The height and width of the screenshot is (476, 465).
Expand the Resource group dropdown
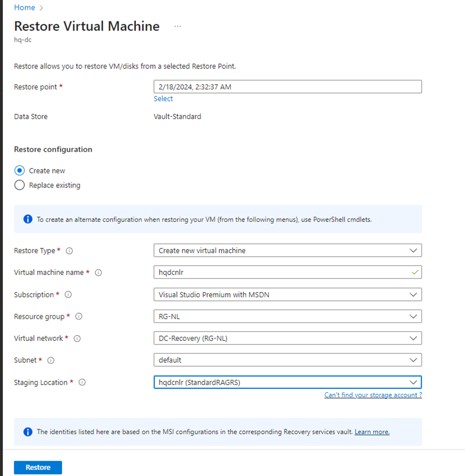287,316
